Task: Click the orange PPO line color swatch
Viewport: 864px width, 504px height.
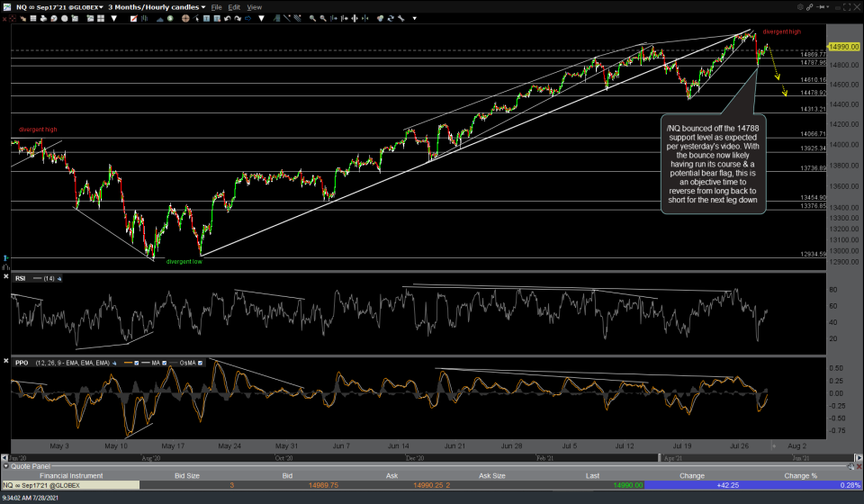Action: tap(129, 363)
